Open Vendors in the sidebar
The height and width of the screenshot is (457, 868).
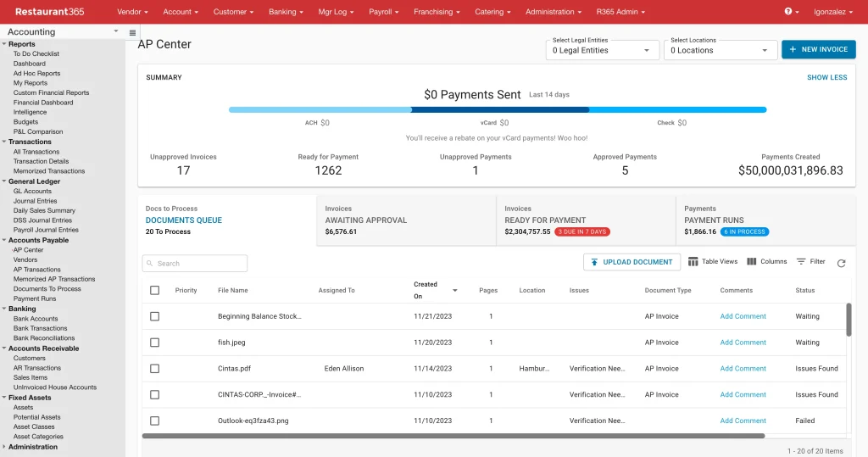25,259
